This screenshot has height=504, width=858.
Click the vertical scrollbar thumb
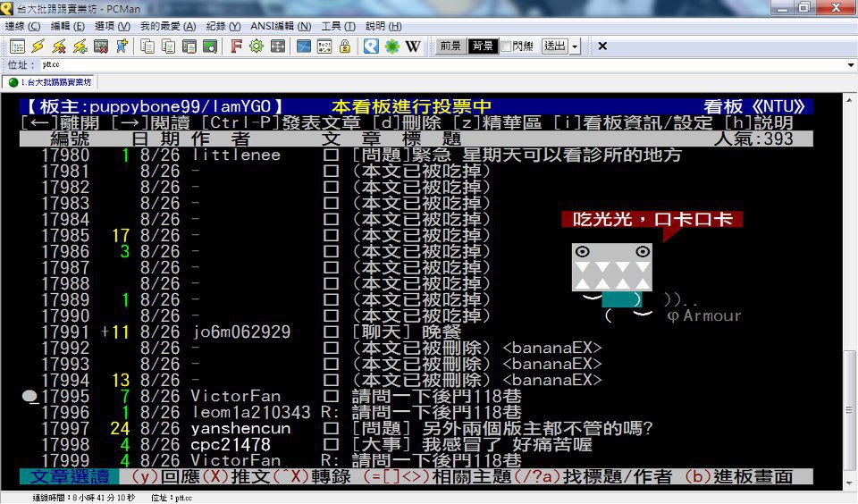[x=850, y=410]
